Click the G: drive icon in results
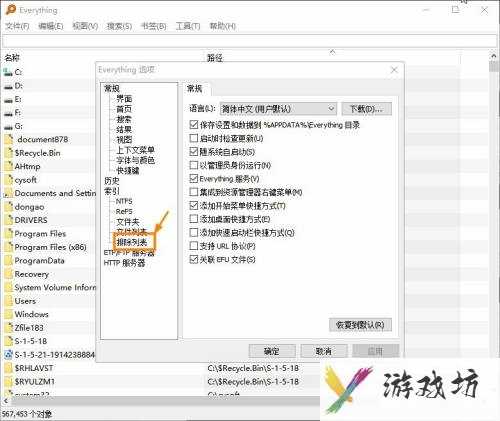 pyautogui.click(x=8, y=126)
